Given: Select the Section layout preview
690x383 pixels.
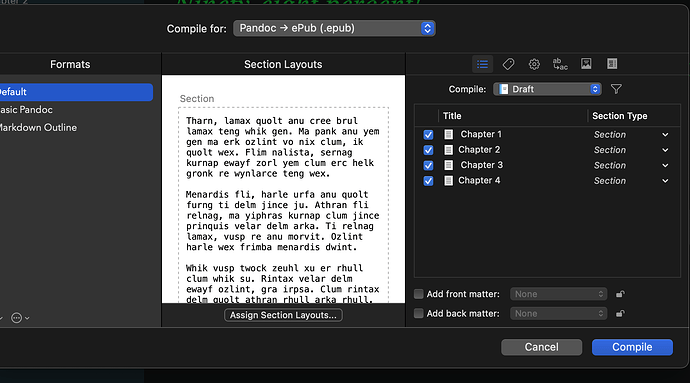Looking at the screenshot, I should tap(283, 205).
